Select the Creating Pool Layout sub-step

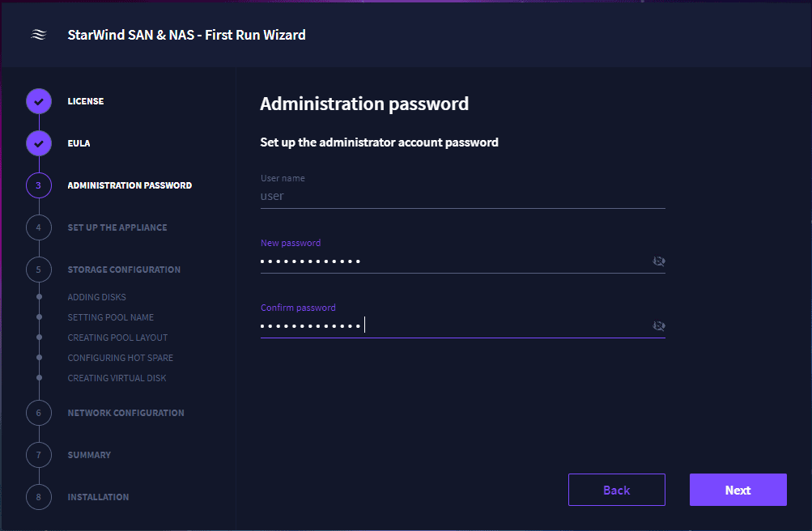click(x=117, y=338)
